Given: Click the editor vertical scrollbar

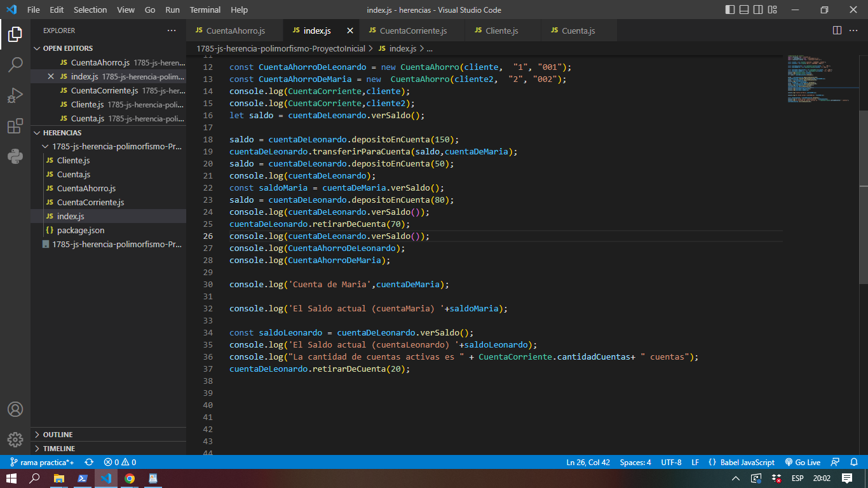Looking at the screenshot, I should point(864,197).
